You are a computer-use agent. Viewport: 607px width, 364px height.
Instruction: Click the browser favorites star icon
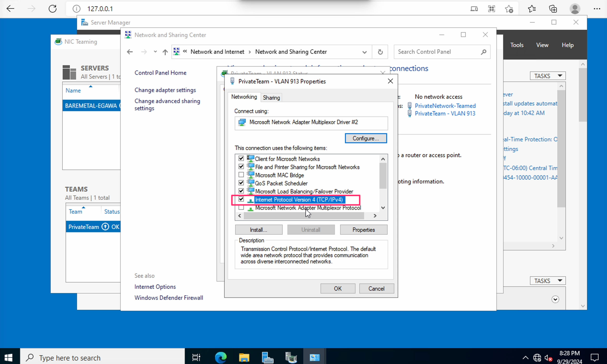pos(531,9)
